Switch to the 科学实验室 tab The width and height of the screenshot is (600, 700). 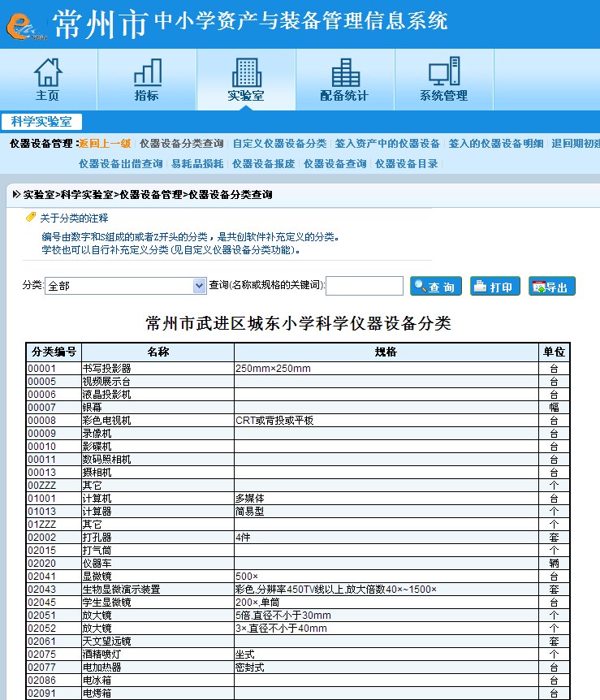pyautogui.click(x=41, y=122)
